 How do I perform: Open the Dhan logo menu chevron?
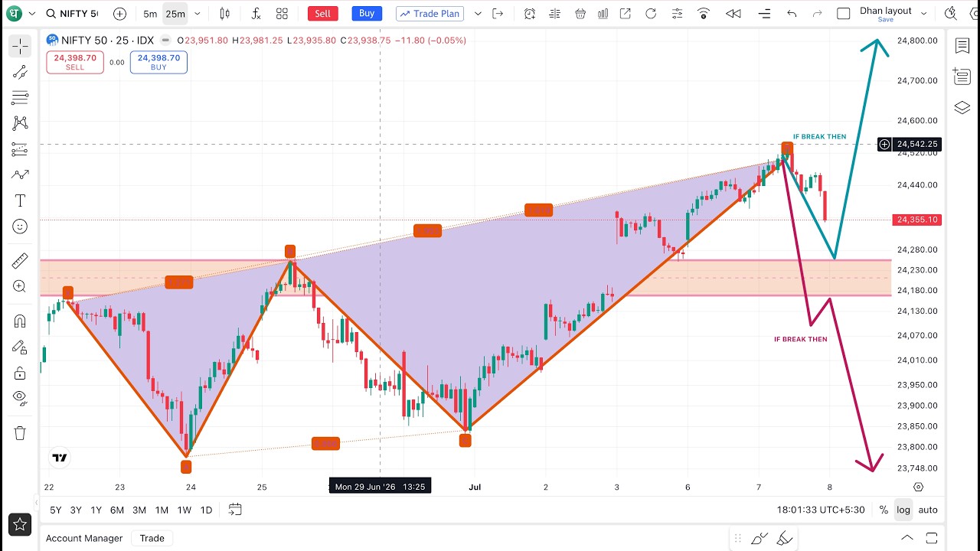(x=31, y=14)
